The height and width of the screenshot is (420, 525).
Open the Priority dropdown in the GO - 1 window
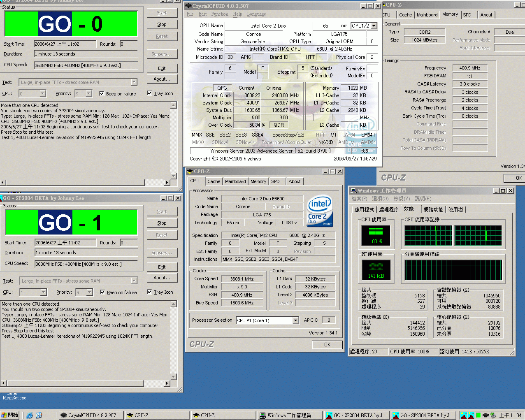coord(89,292)
